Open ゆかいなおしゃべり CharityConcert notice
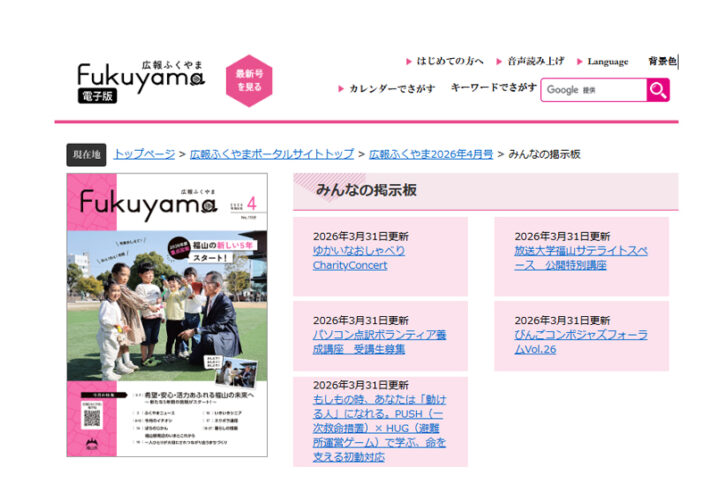725x500 pixels. tap(358, 258)
